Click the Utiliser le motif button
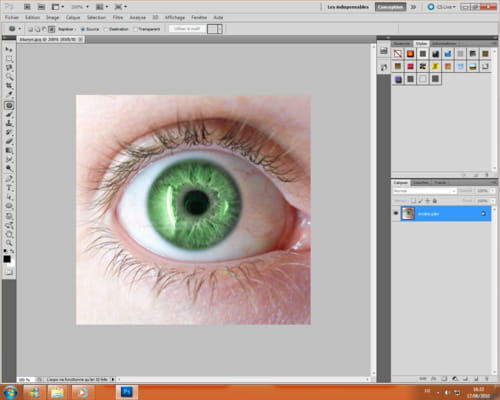The width and height of the screenshot is (500, 400). tap(187, 29)
